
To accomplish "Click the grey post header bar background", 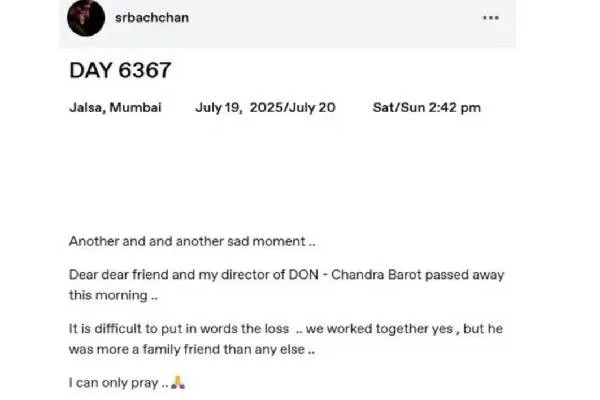I will (x=325, y=23).
